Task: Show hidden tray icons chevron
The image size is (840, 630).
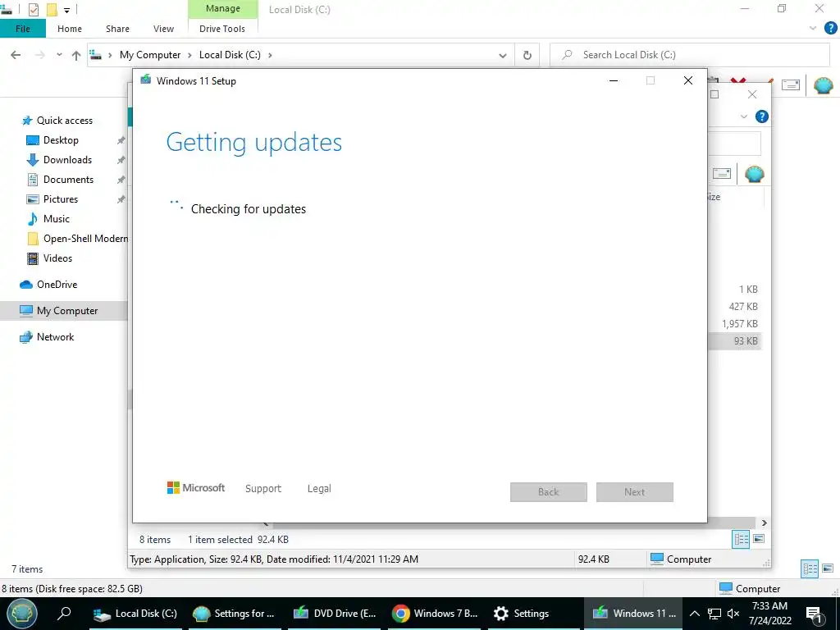Action: tap(694, 614)
